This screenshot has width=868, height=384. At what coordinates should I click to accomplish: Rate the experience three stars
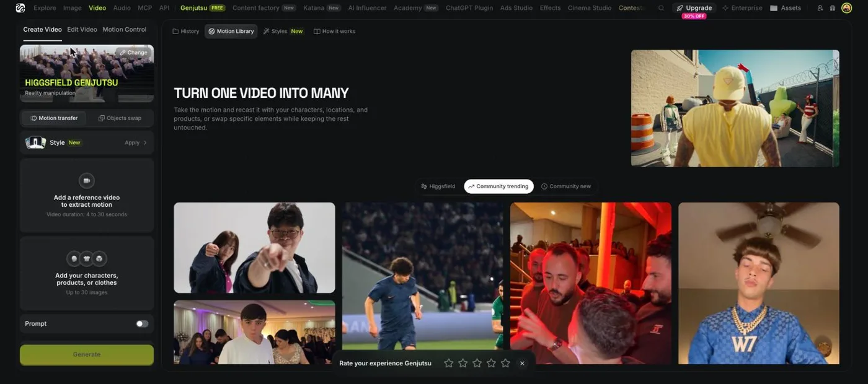[477, 363]
